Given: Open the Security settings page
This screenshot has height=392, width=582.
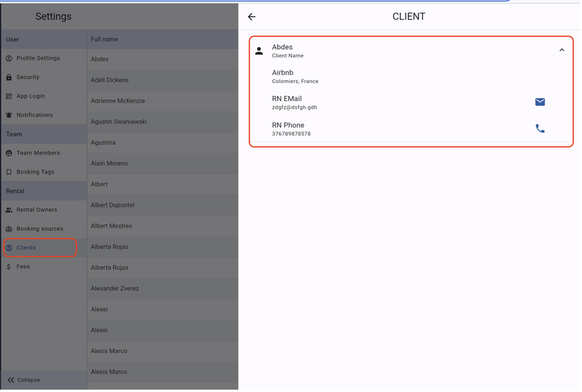Looking at the screenshot, I should [28, 77].
